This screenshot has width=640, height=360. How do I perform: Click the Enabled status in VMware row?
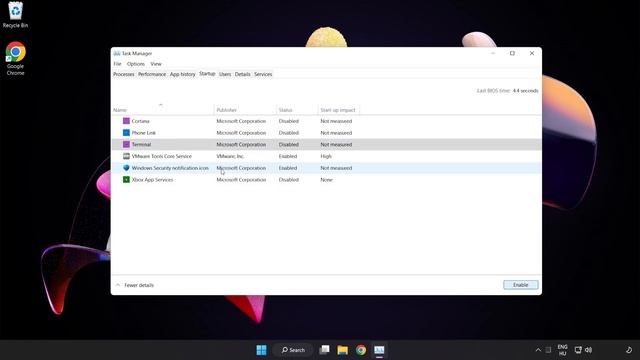[x=288, y=156]
